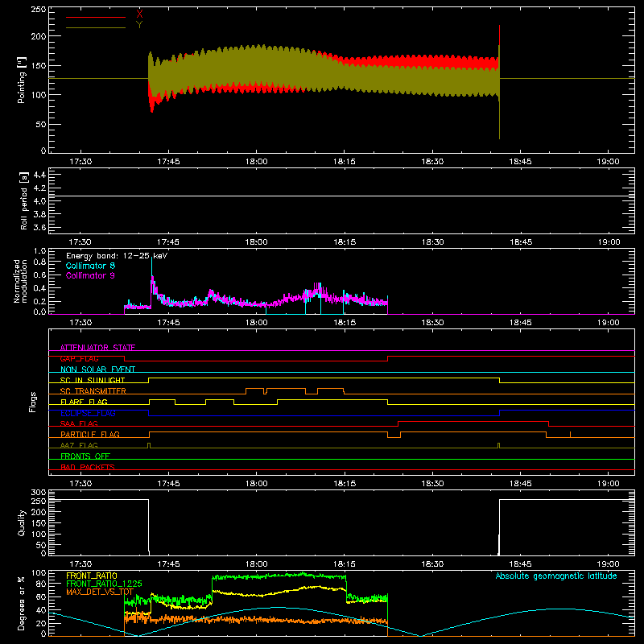The width and height of the screenshot is (644, 644).
Task: Click the 17:45 tick label under Roll period panel
Action: tap(168, 242)
